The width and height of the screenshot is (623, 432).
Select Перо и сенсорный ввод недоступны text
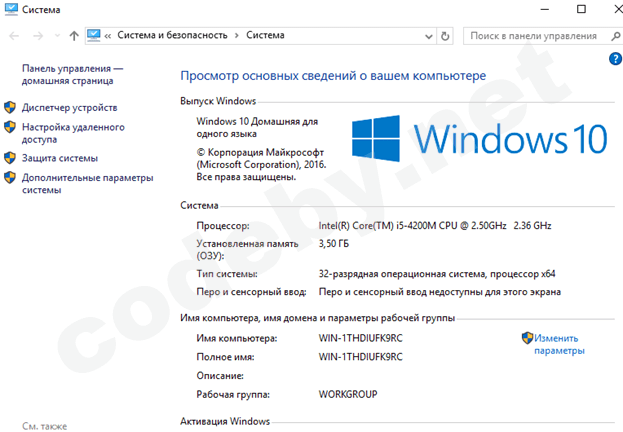tap(439, 292)
